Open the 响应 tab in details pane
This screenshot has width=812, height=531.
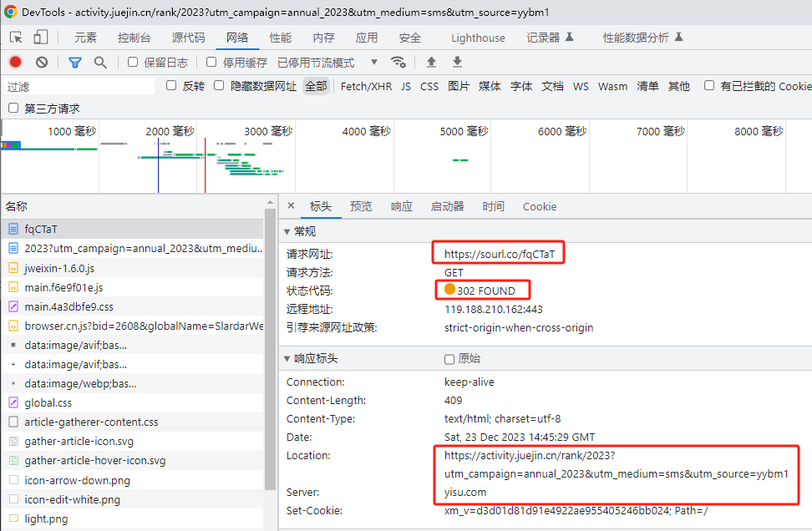tap(401, 206)
